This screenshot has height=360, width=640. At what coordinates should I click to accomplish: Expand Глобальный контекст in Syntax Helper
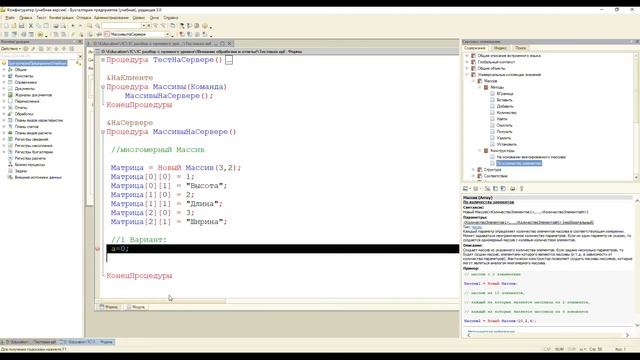pyautogui.click(x=467, y=62)
